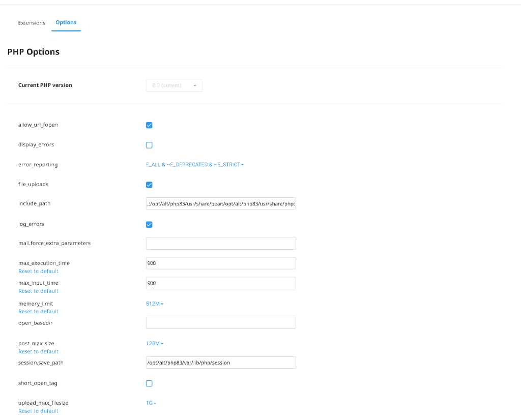This screenshot has width=521, height=420.
Task: Click the include_path text field
Action: [x=221, y=204]
